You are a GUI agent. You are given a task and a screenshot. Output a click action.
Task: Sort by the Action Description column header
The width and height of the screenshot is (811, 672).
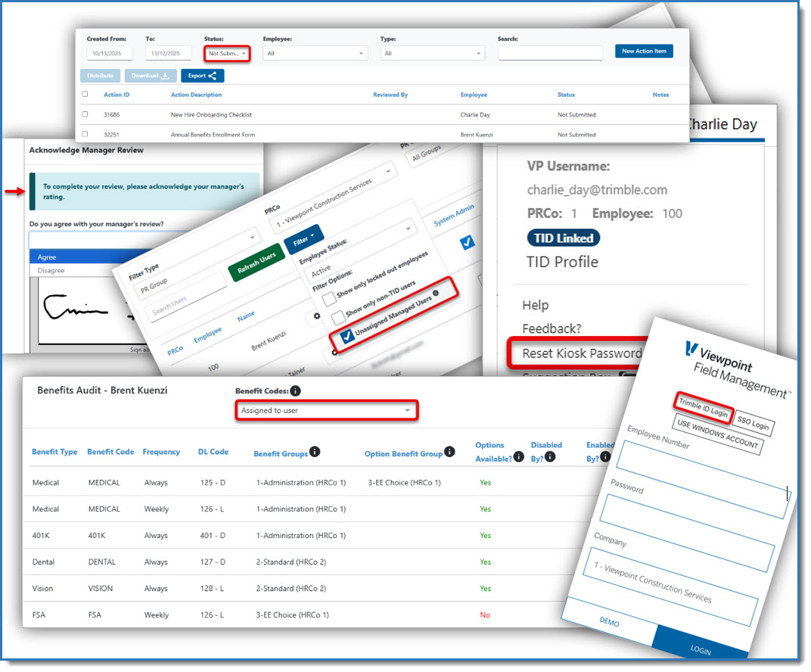(x=196, y=95)
